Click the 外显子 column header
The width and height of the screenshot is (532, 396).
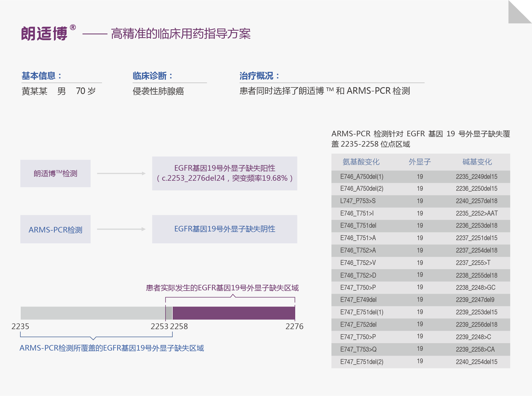click(x=420, y=162)
